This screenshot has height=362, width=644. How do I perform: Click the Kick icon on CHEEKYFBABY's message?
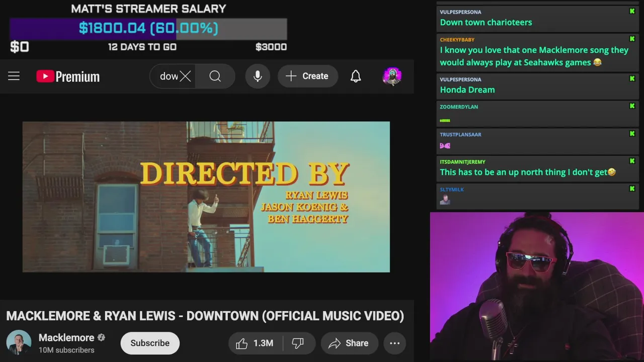(x=632, y=39)
